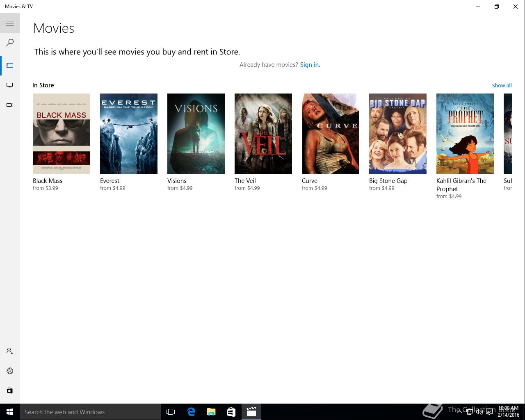
Task: Click the taskbar clock and date
Action: (509, 412)
